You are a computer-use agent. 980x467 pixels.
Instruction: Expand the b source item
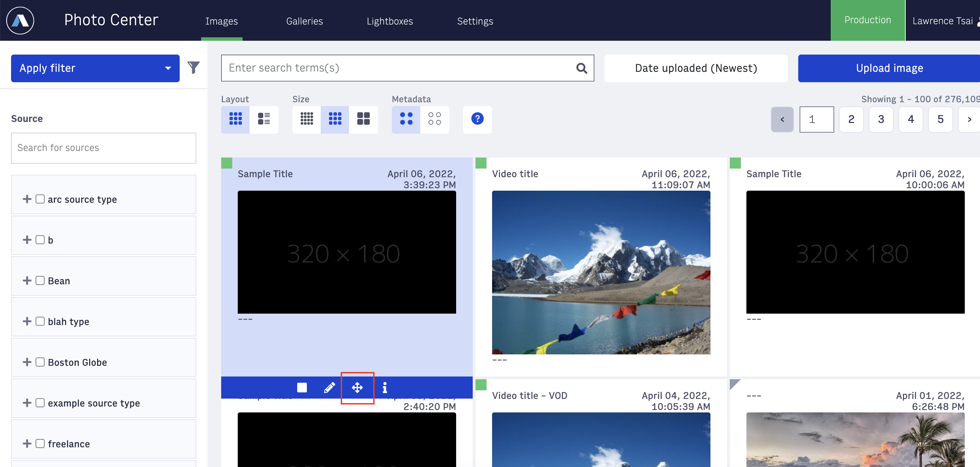(x=27, y=240)
